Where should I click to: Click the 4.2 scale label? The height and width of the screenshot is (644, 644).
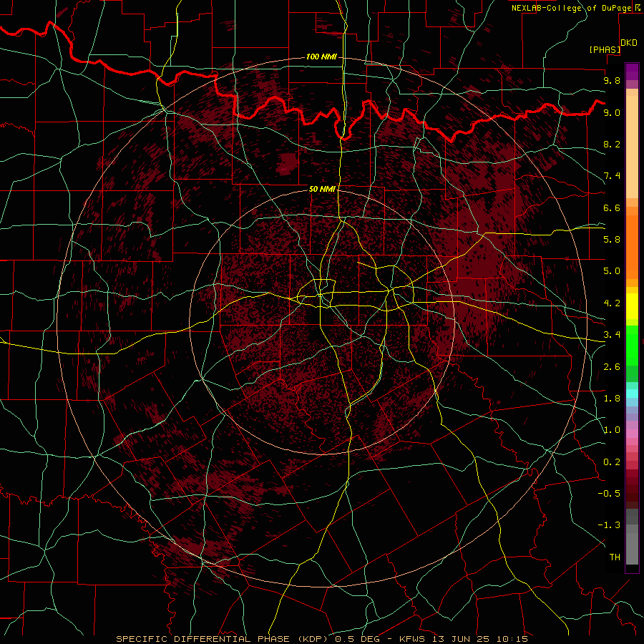coord(612,303)
